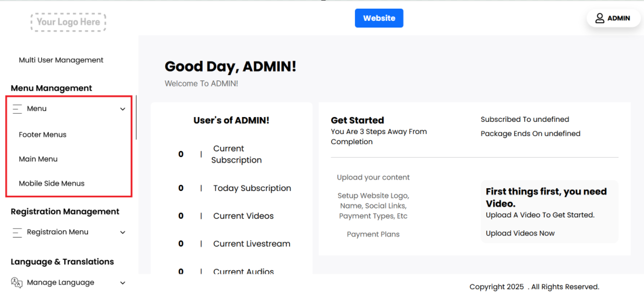644x295 pixels.
Task: Click the Upload Videos Now link
Action: click(520, 234)
